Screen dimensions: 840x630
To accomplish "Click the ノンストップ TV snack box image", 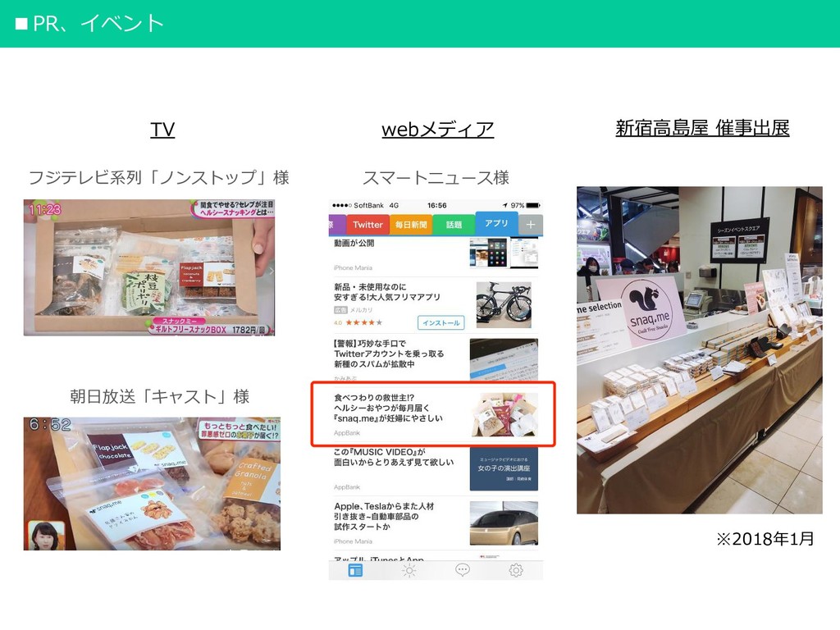I will click(149, 267).
